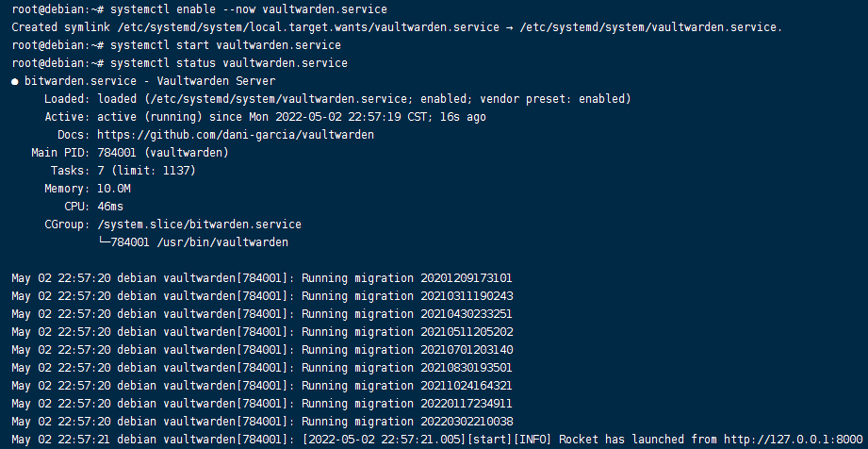This screenshot has height=449, width=868.
Task: Click the migration 20210311190243 log line
Action: pyautogui.click(x=262, y=296)
